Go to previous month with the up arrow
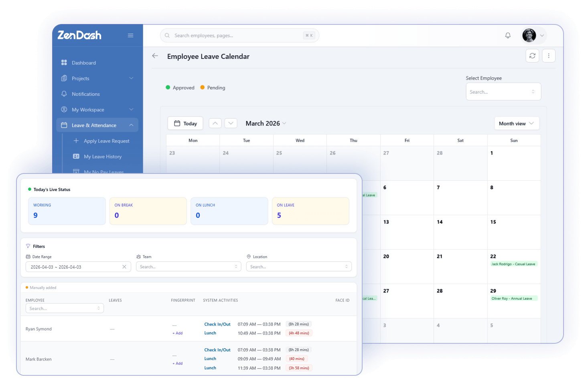Viewport: 588px width, 383px height. (x=215, y=123)
